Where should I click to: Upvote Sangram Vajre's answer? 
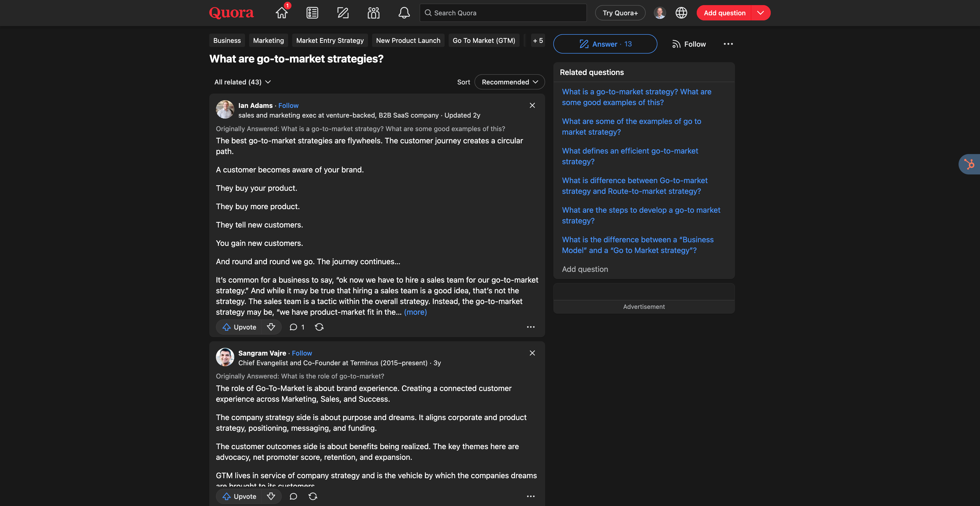(239, 496)
